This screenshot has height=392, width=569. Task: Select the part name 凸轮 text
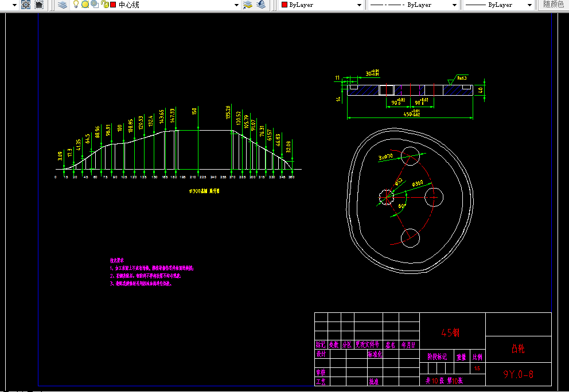[518, 349]
